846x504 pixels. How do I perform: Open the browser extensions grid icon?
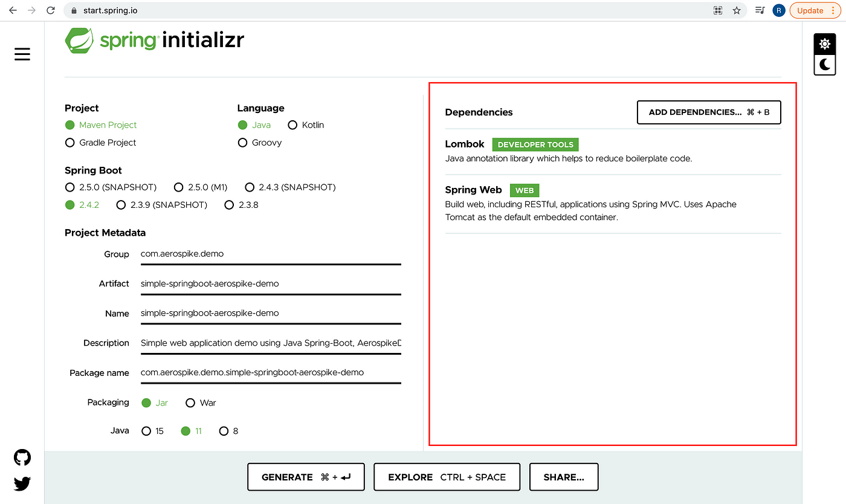[x=718, y=10]
